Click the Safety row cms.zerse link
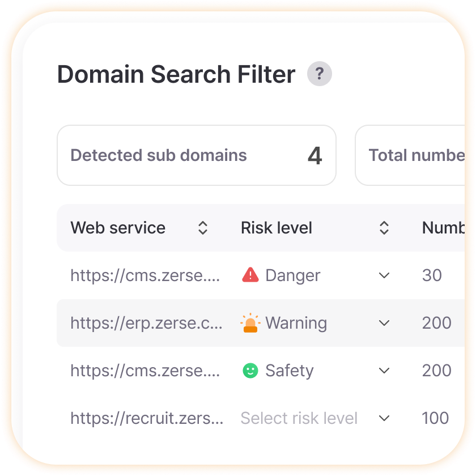 click(145, 371)
